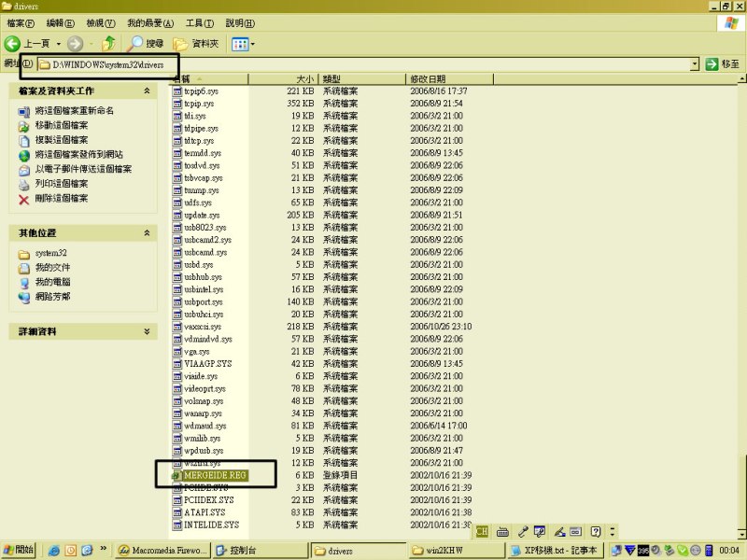This screenshot has width=747, height=560.
Task: Click the registry icon of MERGEIDE.REG
Action: click(x=176, y=475)
